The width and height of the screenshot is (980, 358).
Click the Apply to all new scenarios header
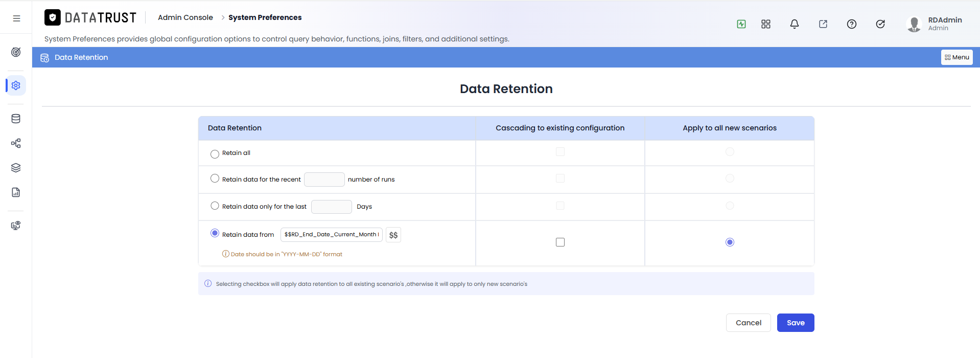click(x=730, y=128)
